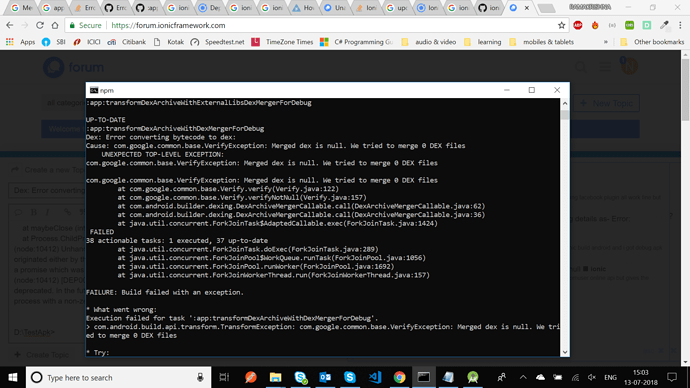Viewport: 690px width, 388px height.
Task: Open the Wi-Fi network tray icon
Action: click(575, 377)
